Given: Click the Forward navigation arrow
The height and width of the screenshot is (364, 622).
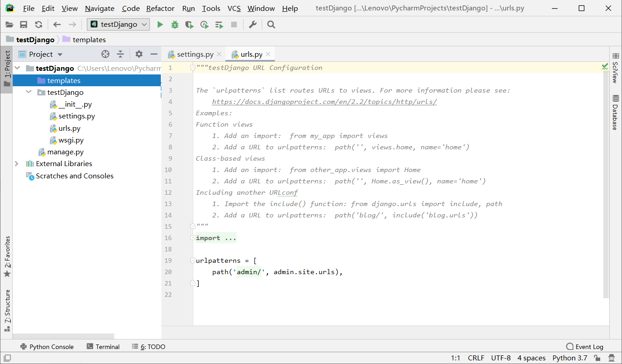Looking at the screenshot, I should pos(72,25).
